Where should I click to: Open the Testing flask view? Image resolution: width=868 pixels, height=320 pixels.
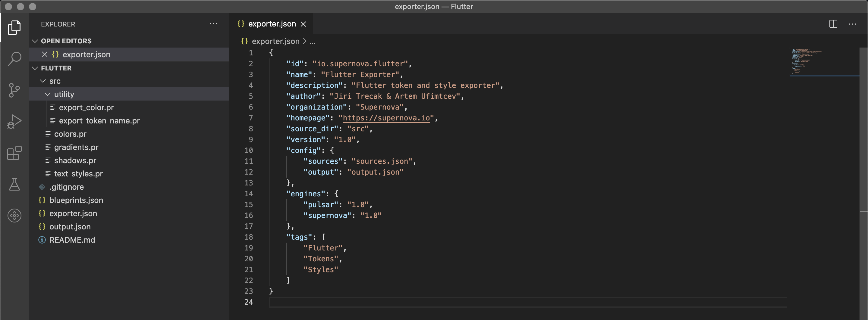[14, 184]
